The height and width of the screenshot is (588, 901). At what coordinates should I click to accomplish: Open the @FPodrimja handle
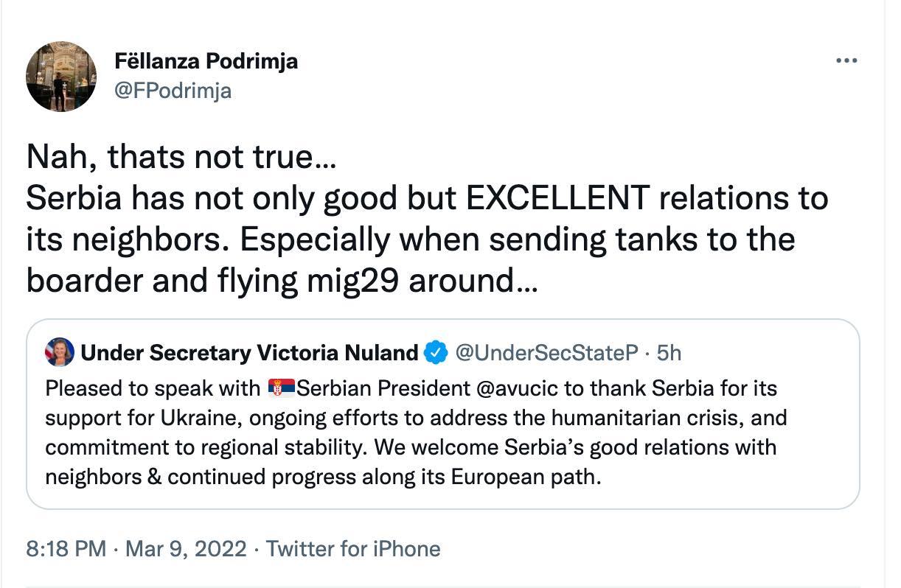coord(173,91)
